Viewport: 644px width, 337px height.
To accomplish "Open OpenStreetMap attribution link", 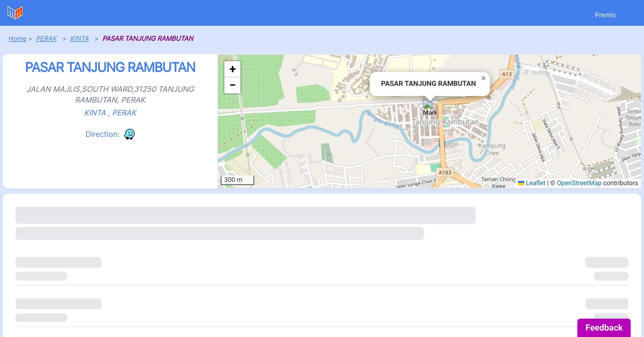I will point(579,183).
